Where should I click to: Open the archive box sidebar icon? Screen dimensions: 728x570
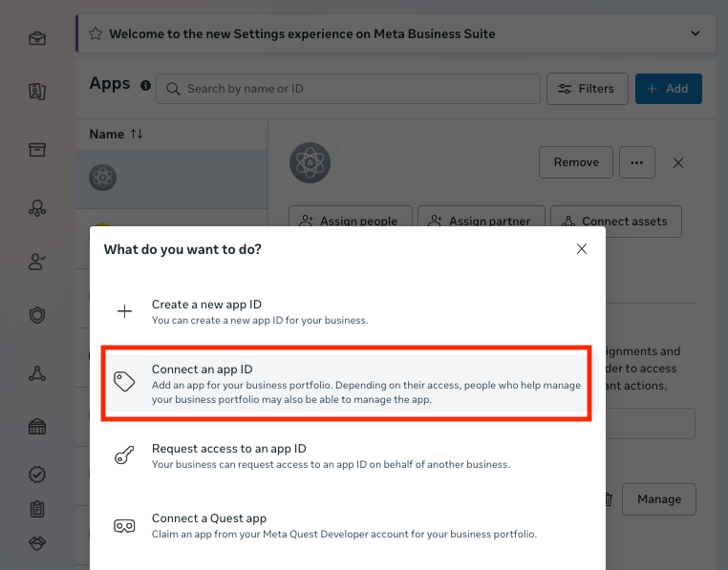click(37, 150)
